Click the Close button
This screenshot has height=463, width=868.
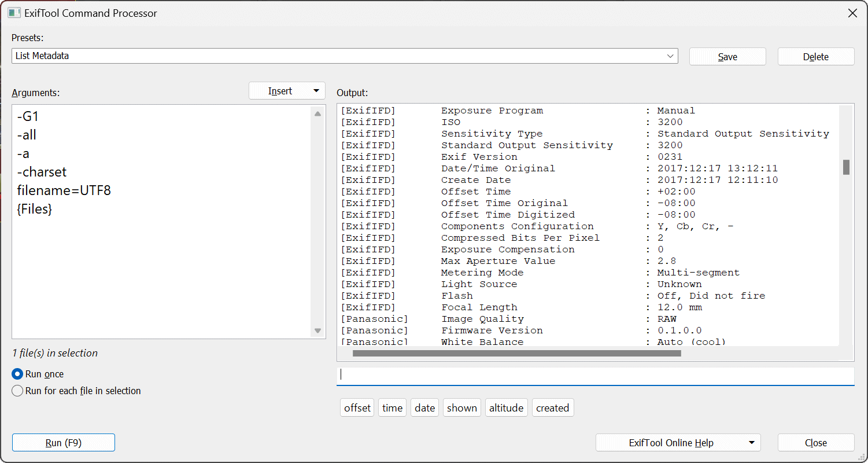pyautogui.click(x=816, y=443)
